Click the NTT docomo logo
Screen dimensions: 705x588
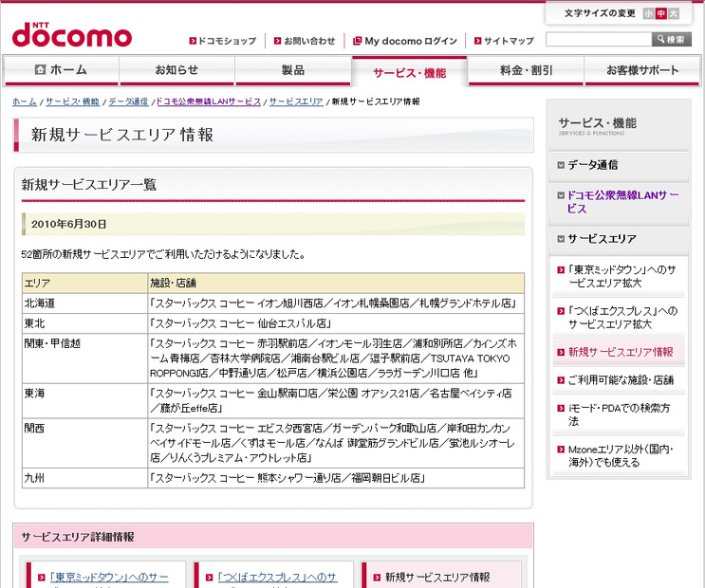(x=72, y=35)
